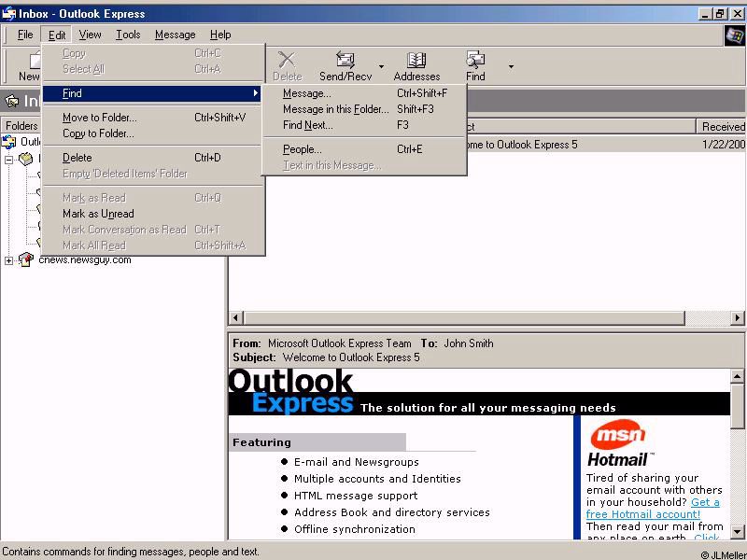This screenshot has height=560, width=747.
Task: Open the Tools menu
Action: 128,35
